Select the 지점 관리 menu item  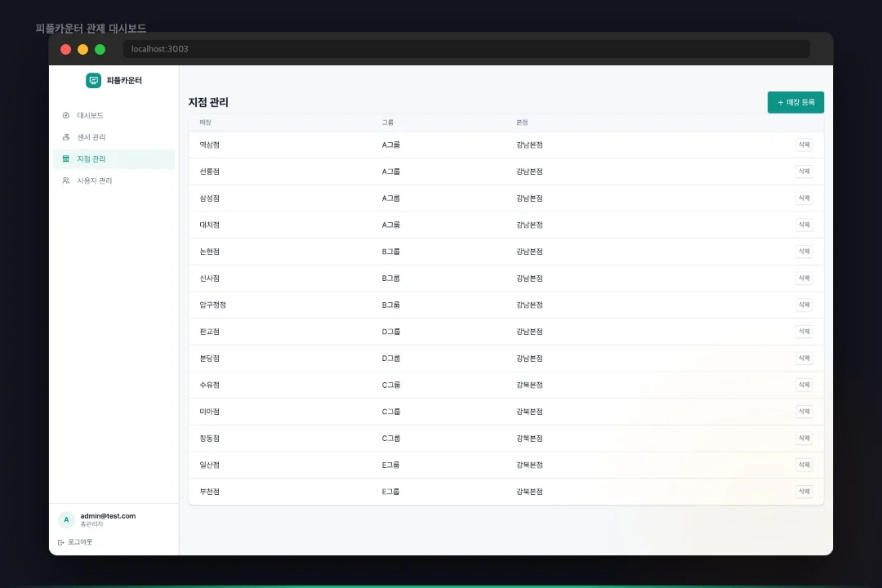click(114, 158)
